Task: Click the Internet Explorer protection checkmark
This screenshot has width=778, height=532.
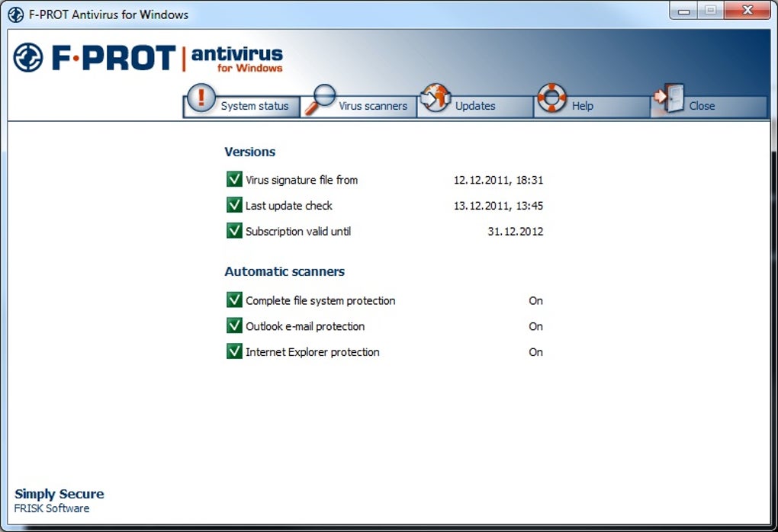Action: [234, 351]
